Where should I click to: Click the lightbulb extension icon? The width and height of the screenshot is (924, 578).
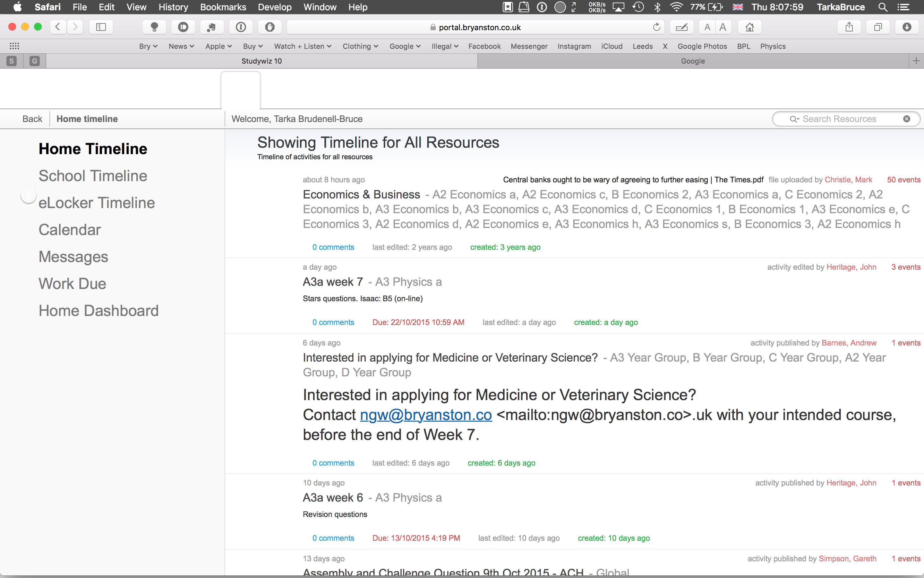[x=154, y=27]
